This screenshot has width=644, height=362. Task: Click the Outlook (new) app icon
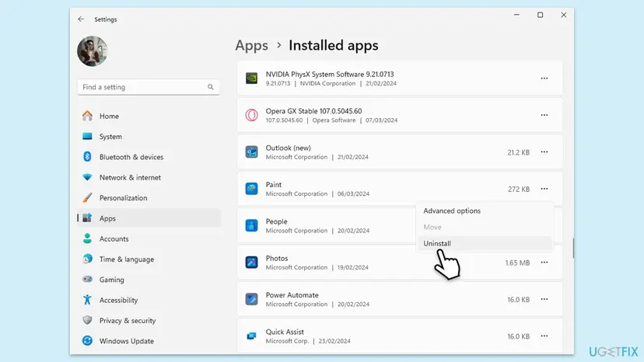251,151
